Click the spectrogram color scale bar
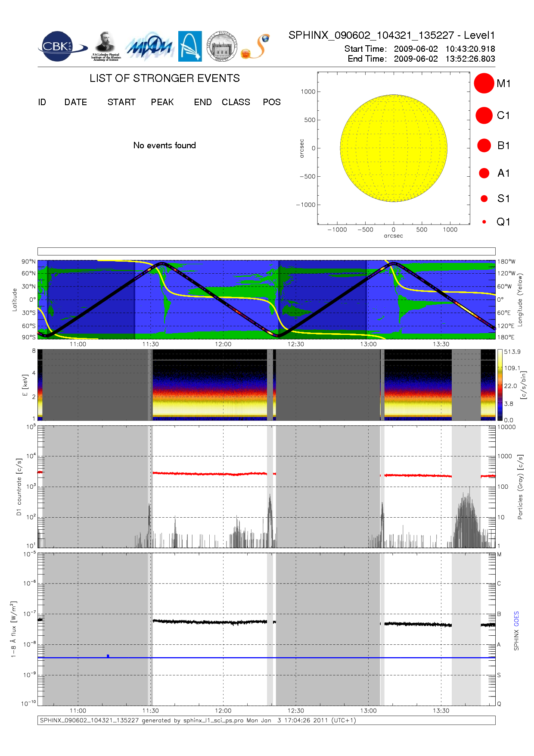Viewport: 534px width, 756px height. click(500, 385)
